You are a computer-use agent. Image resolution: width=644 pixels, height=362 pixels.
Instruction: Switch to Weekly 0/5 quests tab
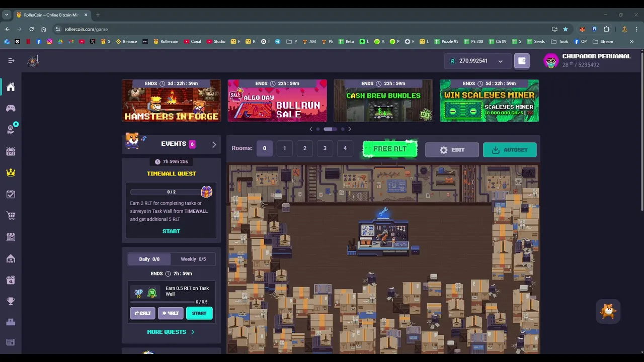tap(193, 259)
